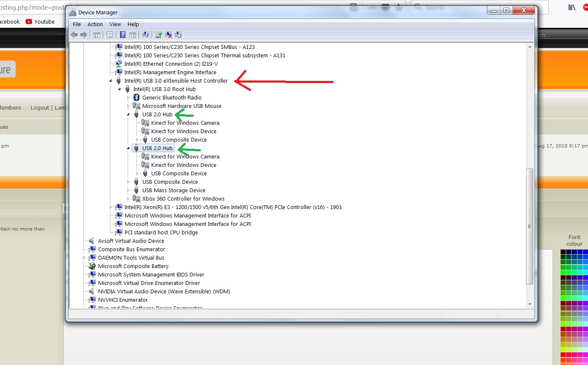
Task: Click the Device Manager vertical scrollbar thumb
Action: tap(530, 226)
